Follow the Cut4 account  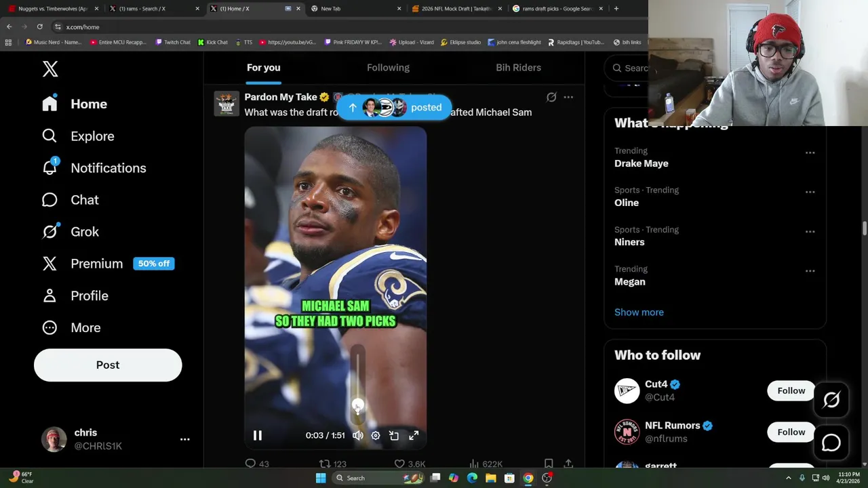point(791,390)
